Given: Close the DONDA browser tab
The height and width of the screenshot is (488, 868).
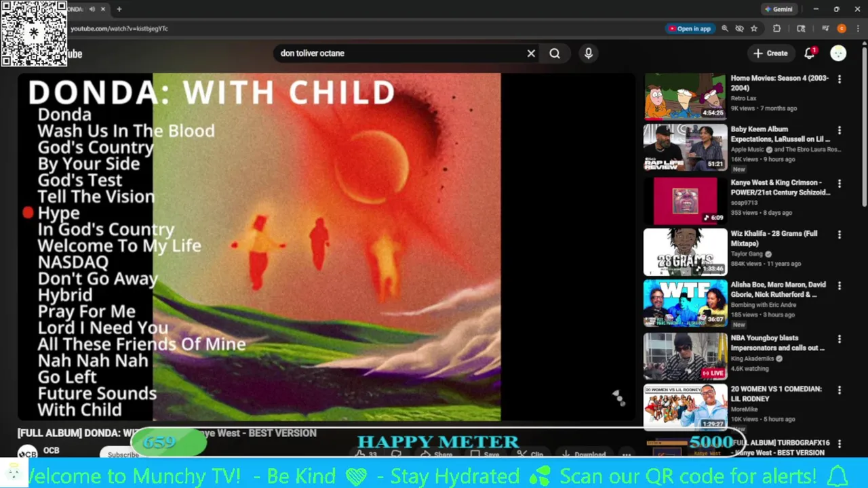Looking at the screenshot, I should point(103,9).
